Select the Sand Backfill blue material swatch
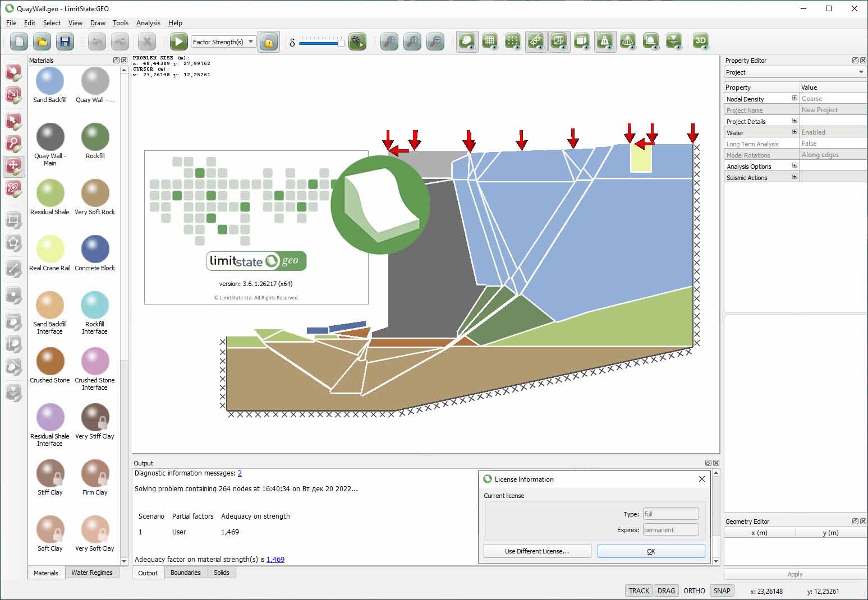Image resolution: width=868 pixels, height=600 pixels. pos(50,81)
